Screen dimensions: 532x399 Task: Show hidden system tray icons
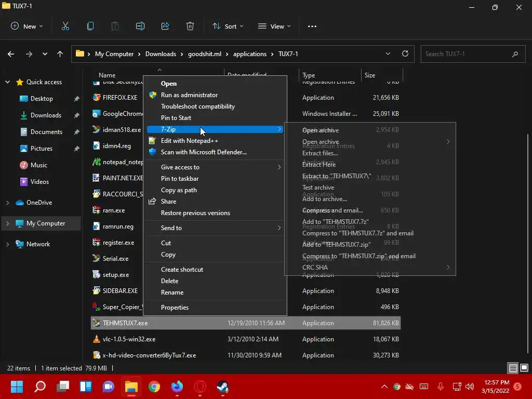[x=384, y=387]
